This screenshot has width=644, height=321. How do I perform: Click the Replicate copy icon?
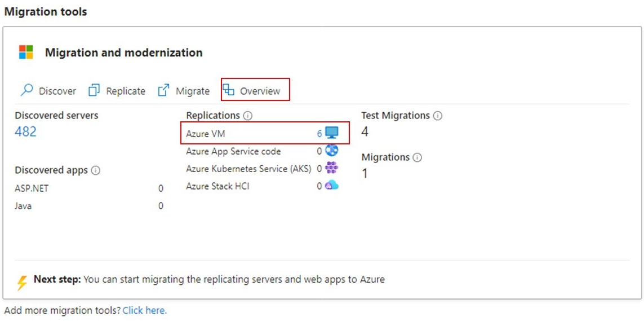point(94,90)
